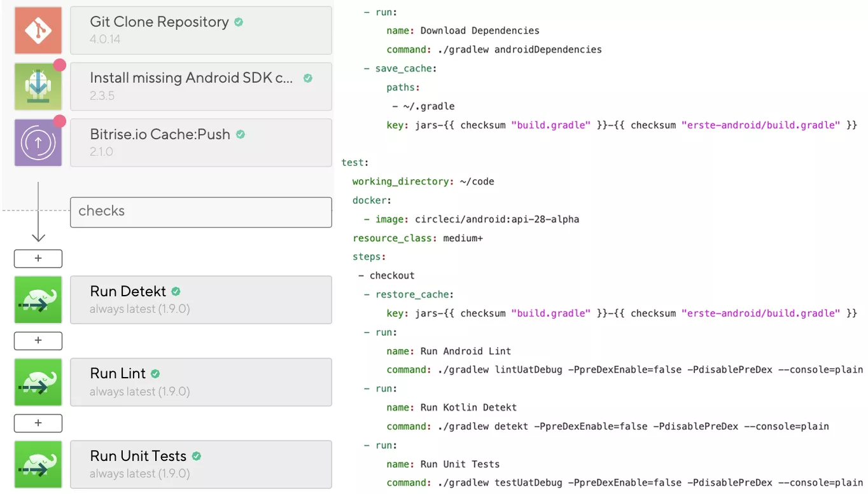Add a step between Detekt and Lint
This screenshot has height=494, width=868.
[x=38, y=341]
